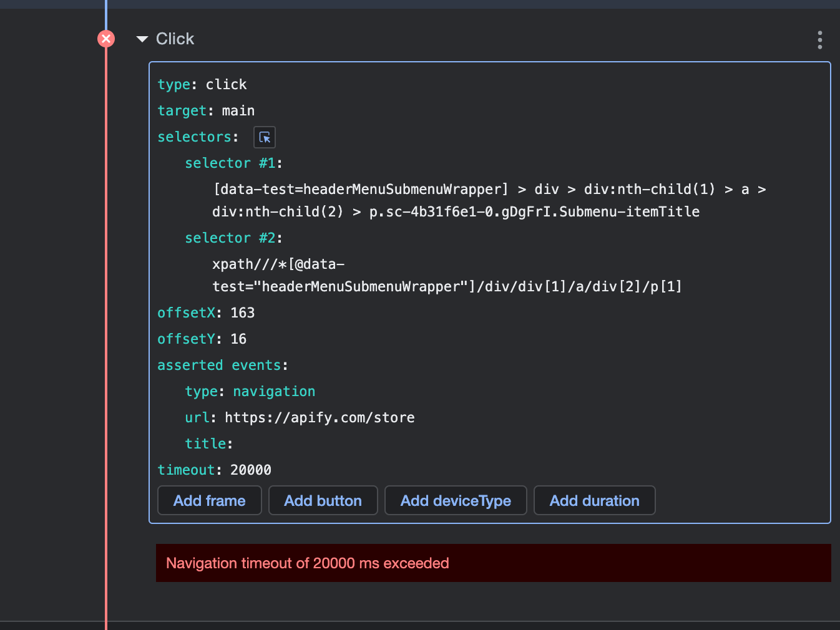Collapse the Click step details
840x630 pixels.
142,39
